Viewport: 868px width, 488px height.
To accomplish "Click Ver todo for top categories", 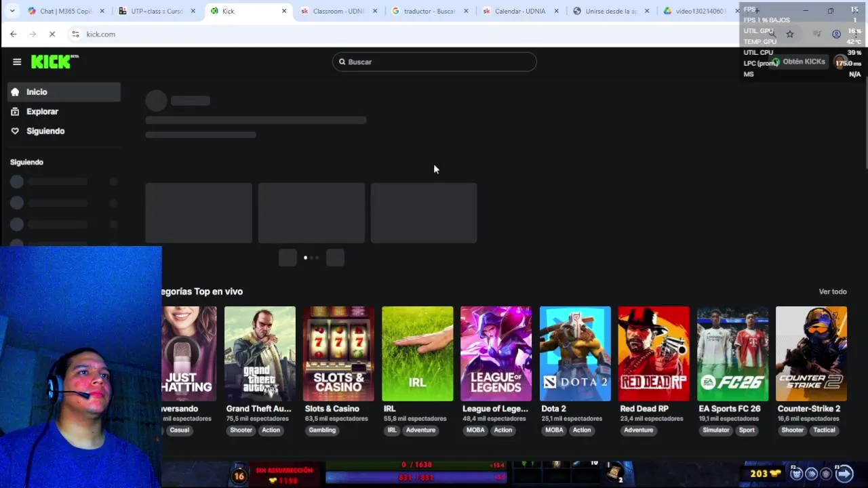I will click(833, 291).
